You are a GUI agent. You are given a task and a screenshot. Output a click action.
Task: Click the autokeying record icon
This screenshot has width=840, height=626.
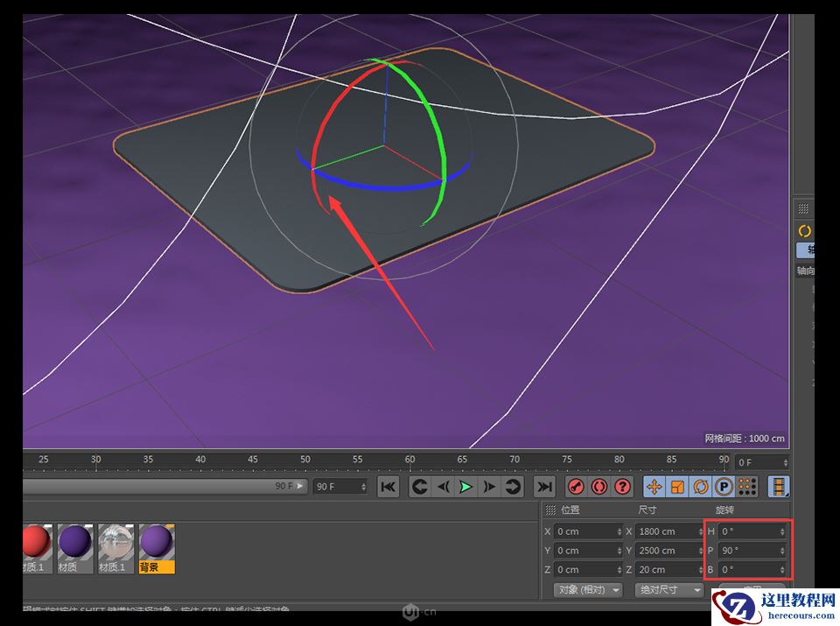pos(600,487)
